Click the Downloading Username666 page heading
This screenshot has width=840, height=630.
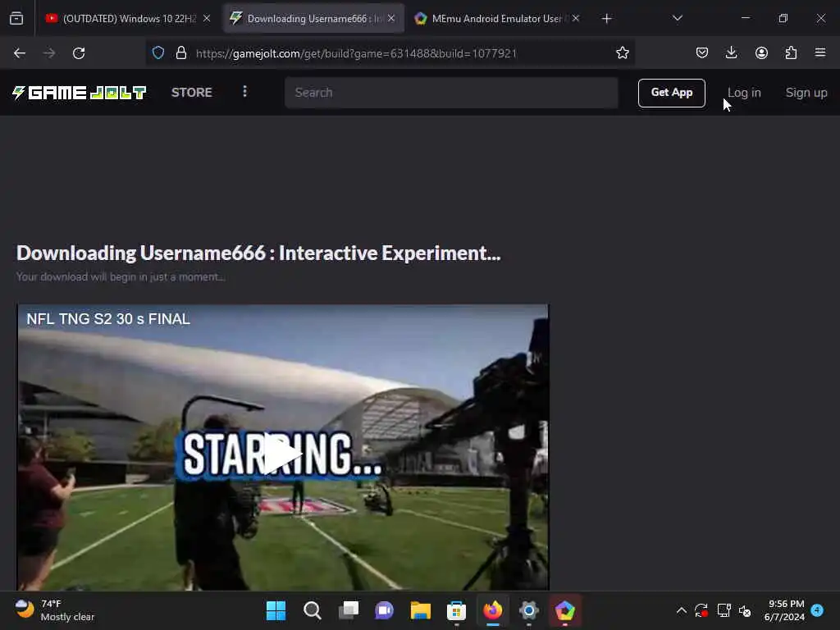point(258,253)
